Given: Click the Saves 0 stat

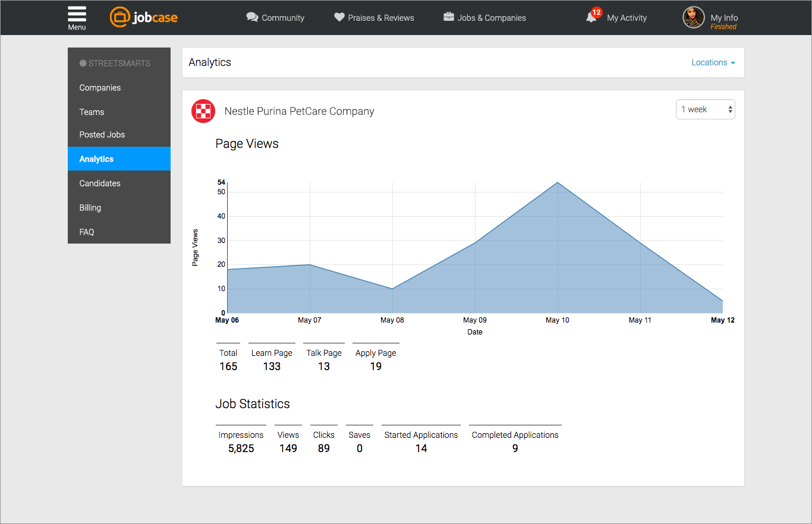Looking at the screenshot, I should tap(360, 441).
